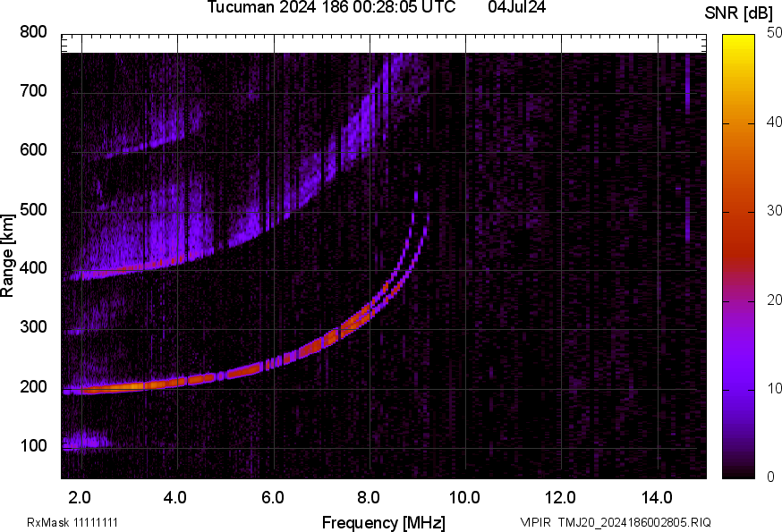Viewport: 782px width, 532px height.
Task: Click range tick label '400'
Action: (x=33, y=268)
